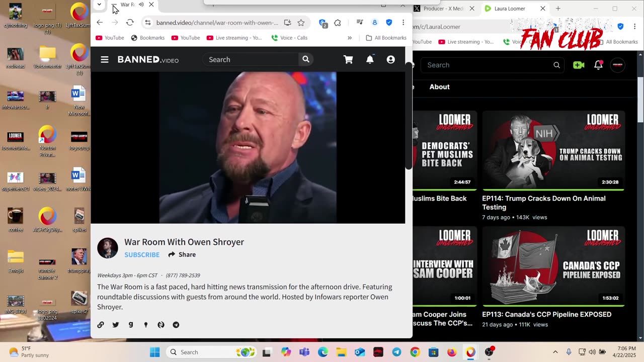Show hidden system tray icons chevron
This screenshot has height=362, width=644.
pos(555,352)
